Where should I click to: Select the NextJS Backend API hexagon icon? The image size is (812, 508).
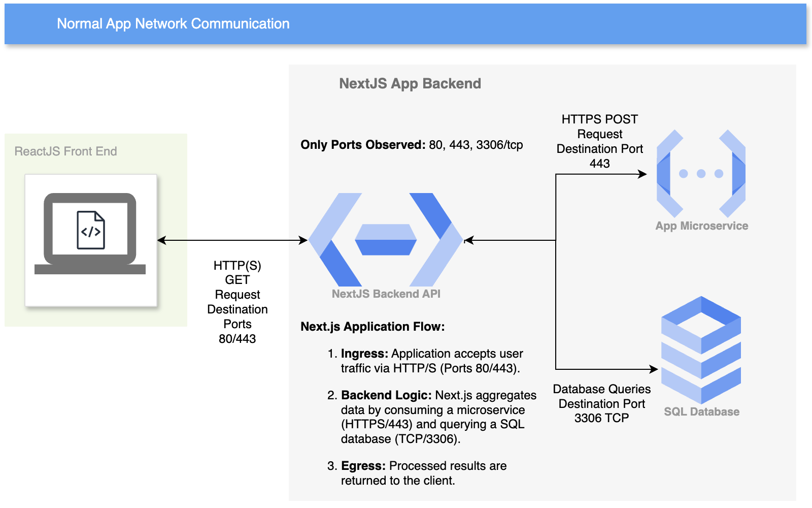click(x=386, y=240)
